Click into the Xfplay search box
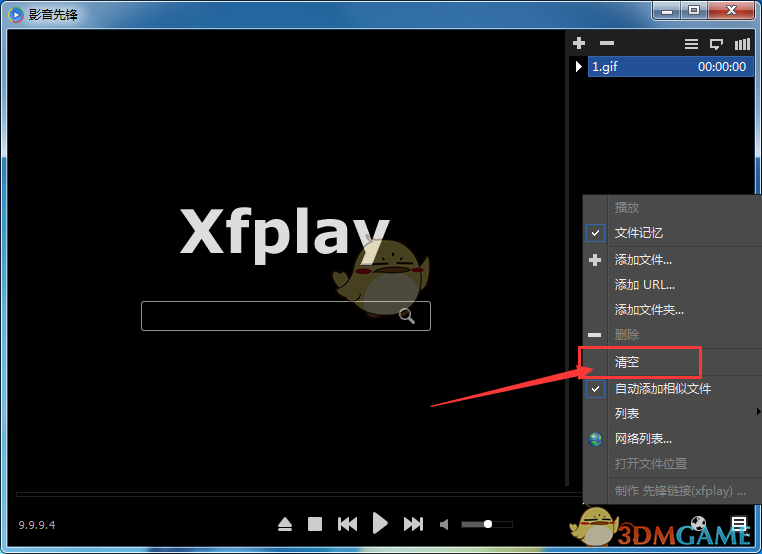The width and height of the screenshot is (762, 554). click(286, 316)
